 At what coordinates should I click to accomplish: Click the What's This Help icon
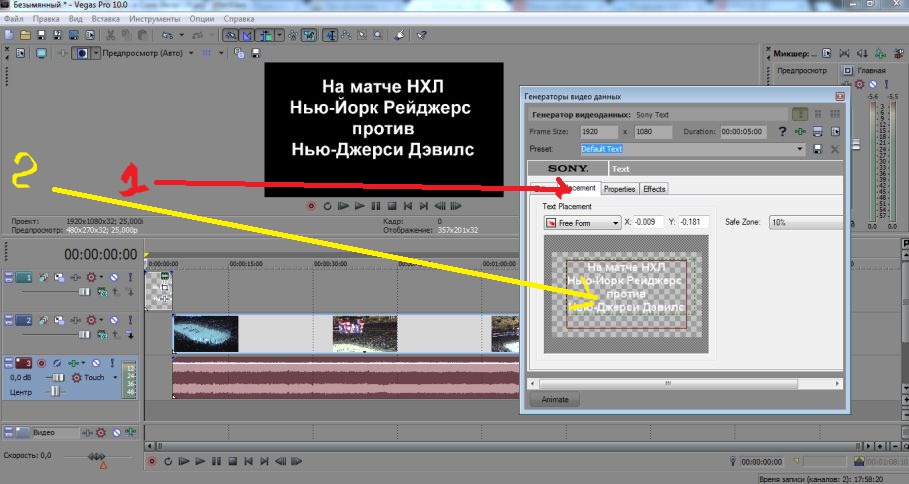point(421,35)
